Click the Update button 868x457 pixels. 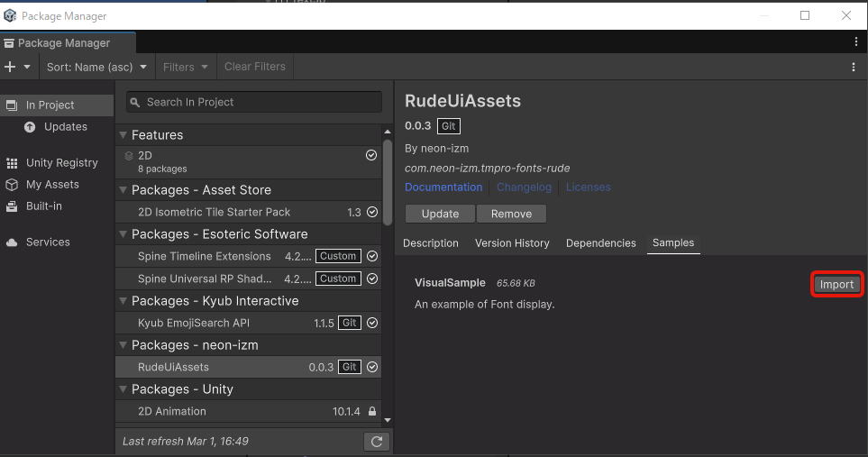(x=440, y=214)
